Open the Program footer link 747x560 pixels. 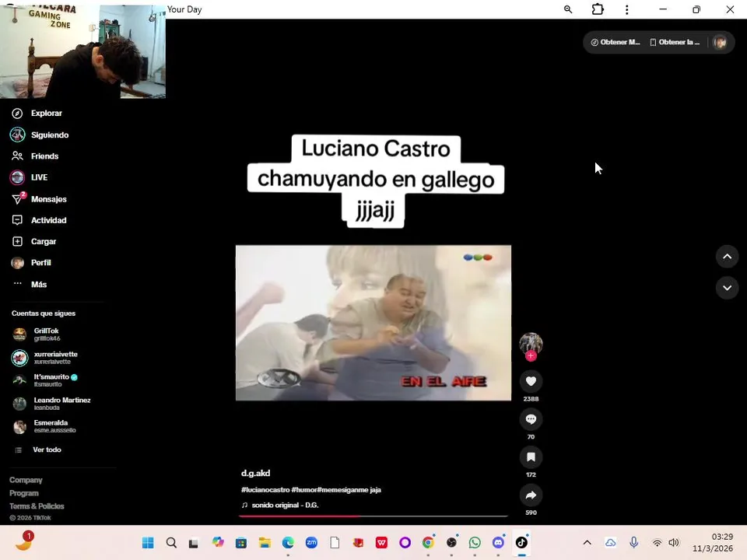[24, 493]
